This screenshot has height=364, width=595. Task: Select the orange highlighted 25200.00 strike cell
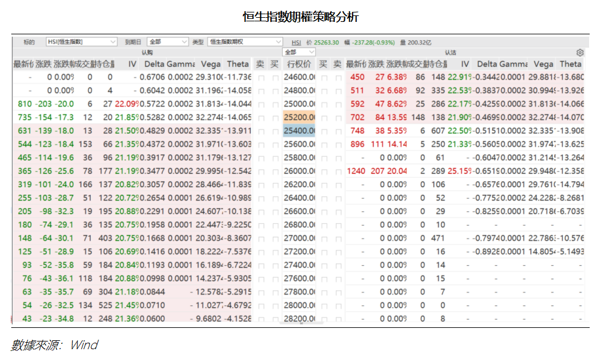299,117
